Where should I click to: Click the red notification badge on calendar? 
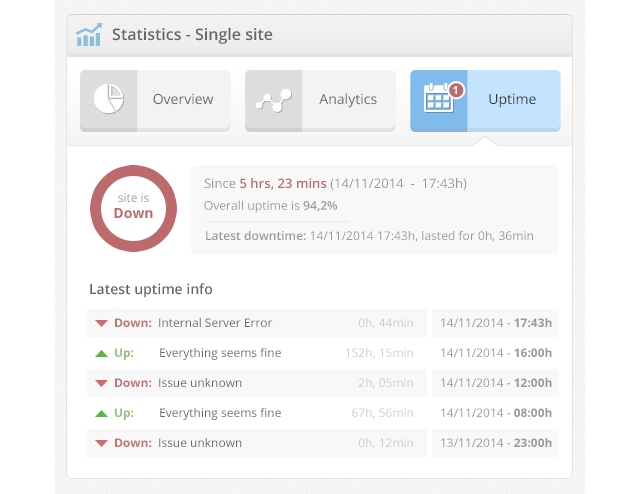456,89
